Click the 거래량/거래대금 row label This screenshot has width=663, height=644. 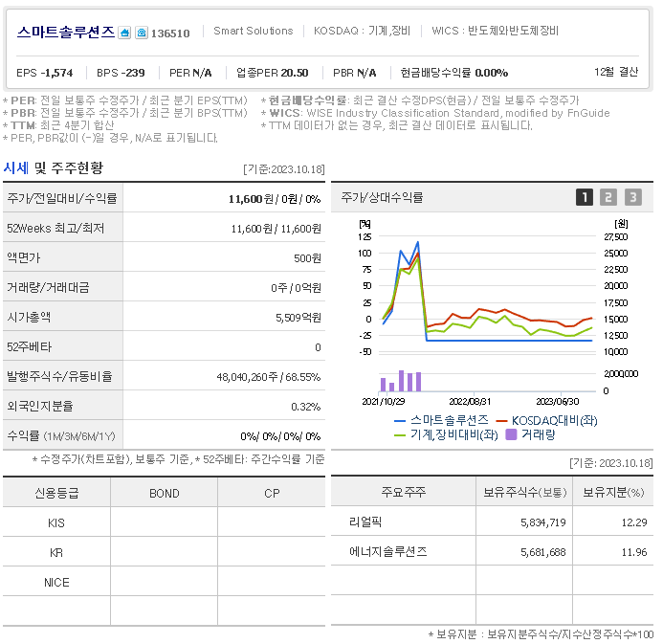click(62, 287)
